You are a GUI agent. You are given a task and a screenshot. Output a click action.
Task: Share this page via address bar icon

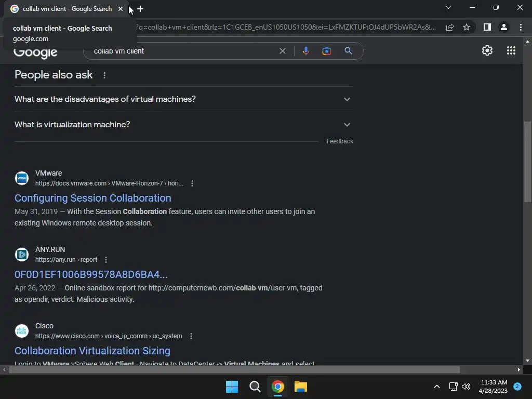point(450,27)
